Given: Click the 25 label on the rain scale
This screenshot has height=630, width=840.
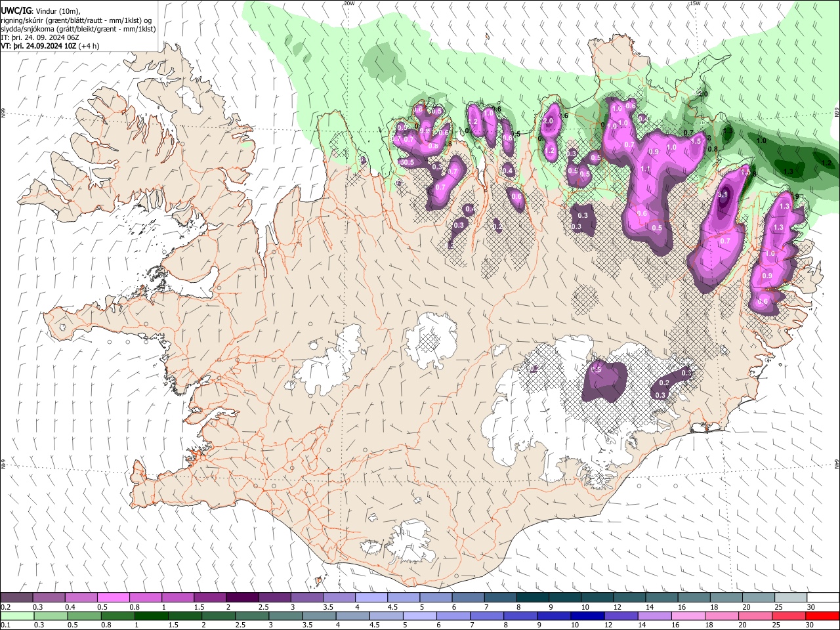Looking at the screenshot, I should click(x=778, y=625).
